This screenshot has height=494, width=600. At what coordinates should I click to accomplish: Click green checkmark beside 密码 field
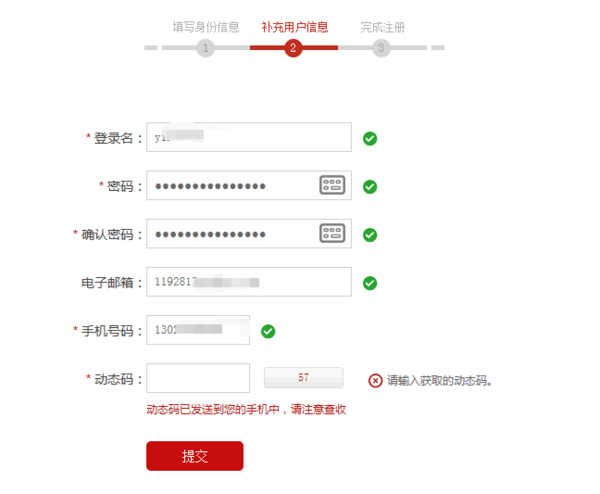[x=370, y=187]
